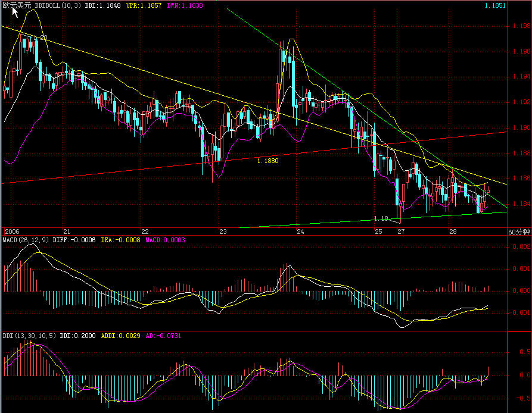Screen dimensions: 532x413
Task: Click the 欧元美元 symbol name
Action: [x=17, y=5]
